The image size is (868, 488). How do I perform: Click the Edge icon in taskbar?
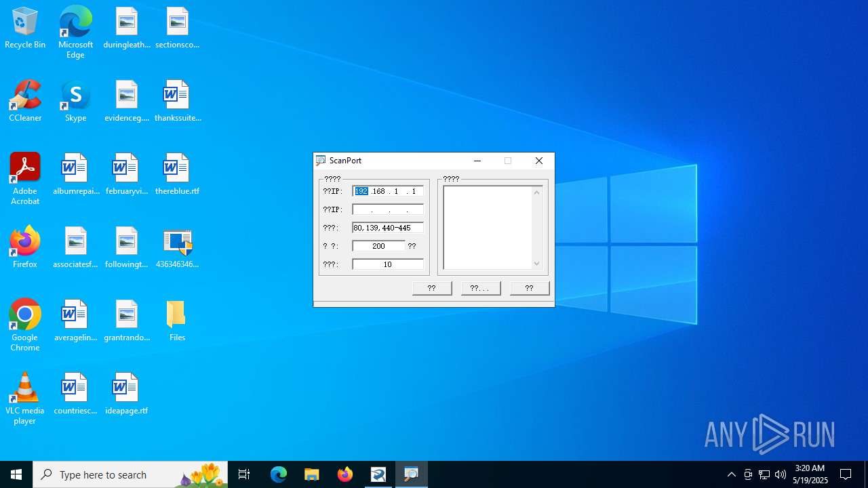[279, 474]
